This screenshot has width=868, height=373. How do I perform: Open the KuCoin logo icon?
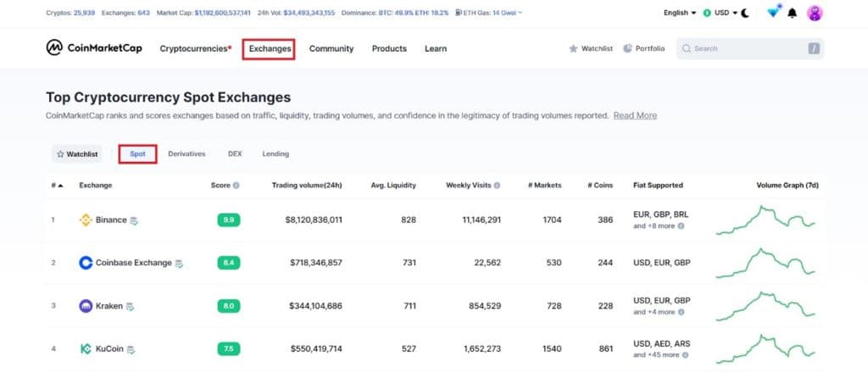coord(86,349)
